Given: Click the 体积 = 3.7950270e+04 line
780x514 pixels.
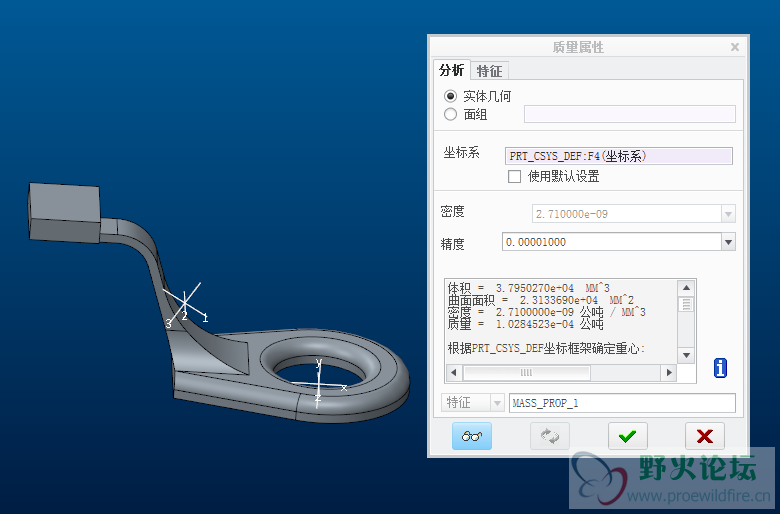Looking at the screenshot, I should click(x=528, y=288).
